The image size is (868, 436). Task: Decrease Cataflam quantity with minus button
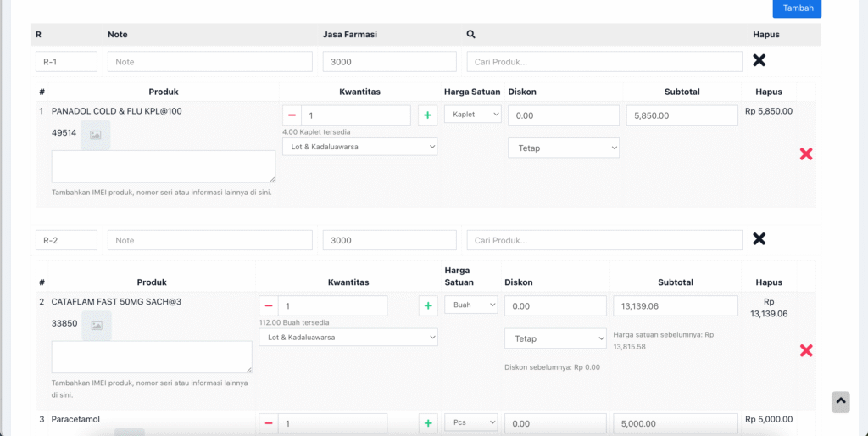pos(269,305)
